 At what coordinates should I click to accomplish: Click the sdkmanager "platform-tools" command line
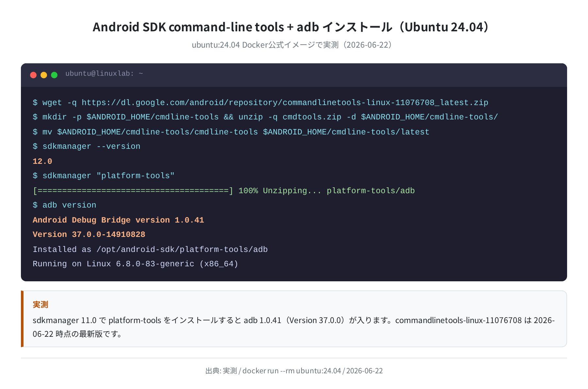click(x=104, y=176)
